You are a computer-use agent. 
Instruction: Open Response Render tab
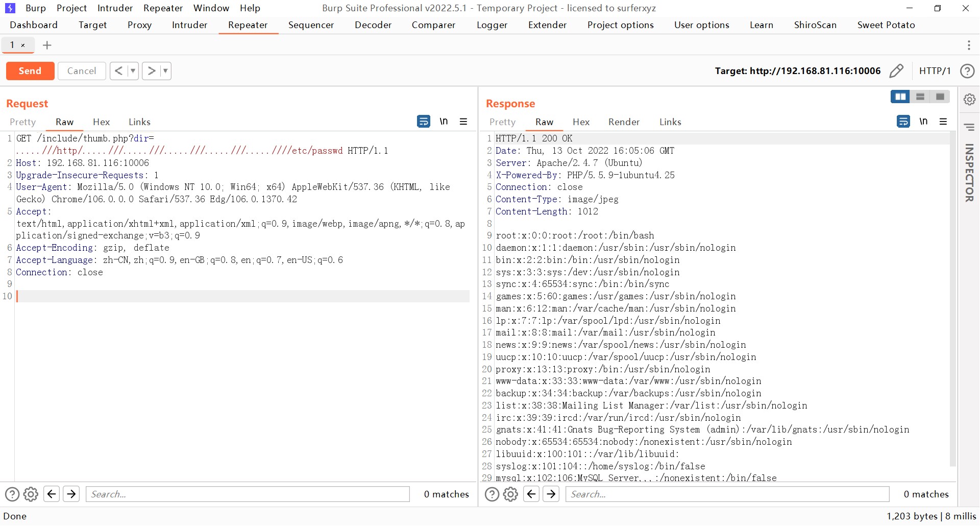(624, 122)
